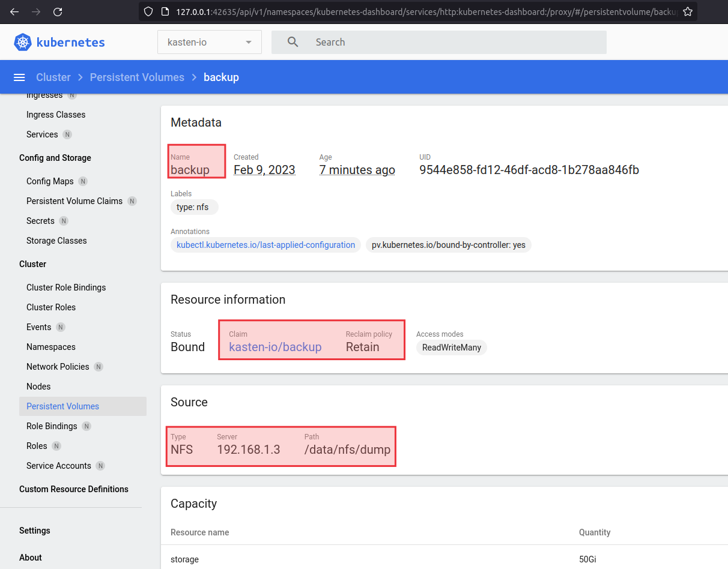Click the path /data/nfs/dump
Image resolution: width=728 pixels, height=569 pixels.
tap(347, 450)
